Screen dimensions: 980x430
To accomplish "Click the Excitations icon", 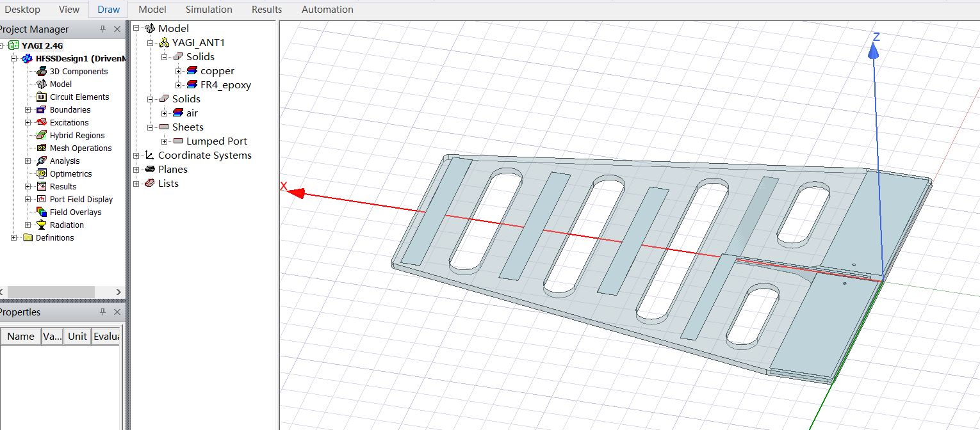I will pyautogui.click(x=42, y=122).
